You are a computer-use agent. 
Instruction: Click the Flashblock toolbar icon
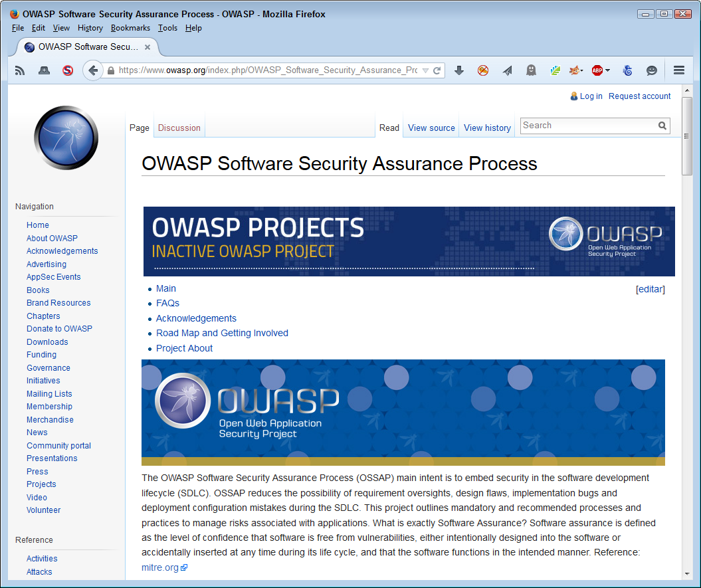[482, 70]
